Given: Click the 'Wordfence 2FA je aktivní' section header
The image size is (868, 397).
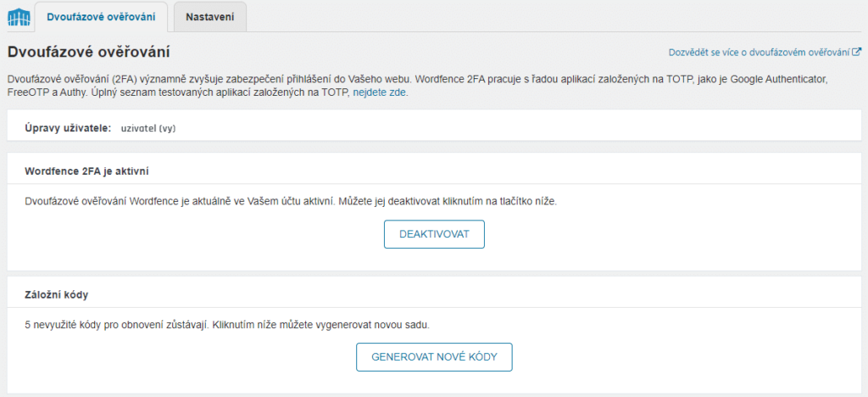Looking at the screenshot, I should (x=86, y=171).
